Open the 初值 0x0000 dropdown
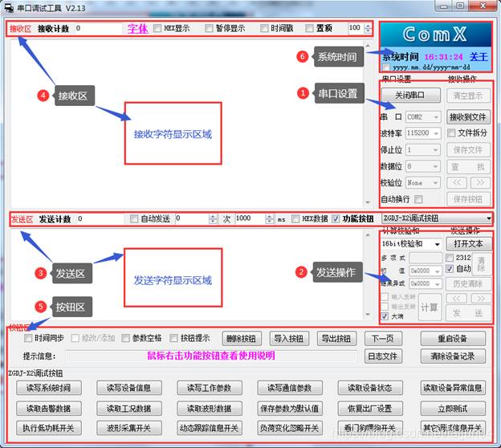501x448 pixels. [x=426, y=271]
